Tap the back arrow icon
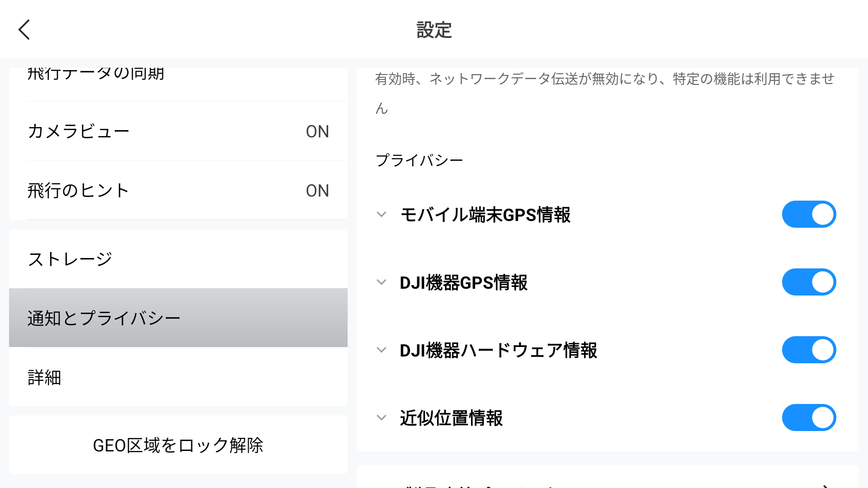 24,30
